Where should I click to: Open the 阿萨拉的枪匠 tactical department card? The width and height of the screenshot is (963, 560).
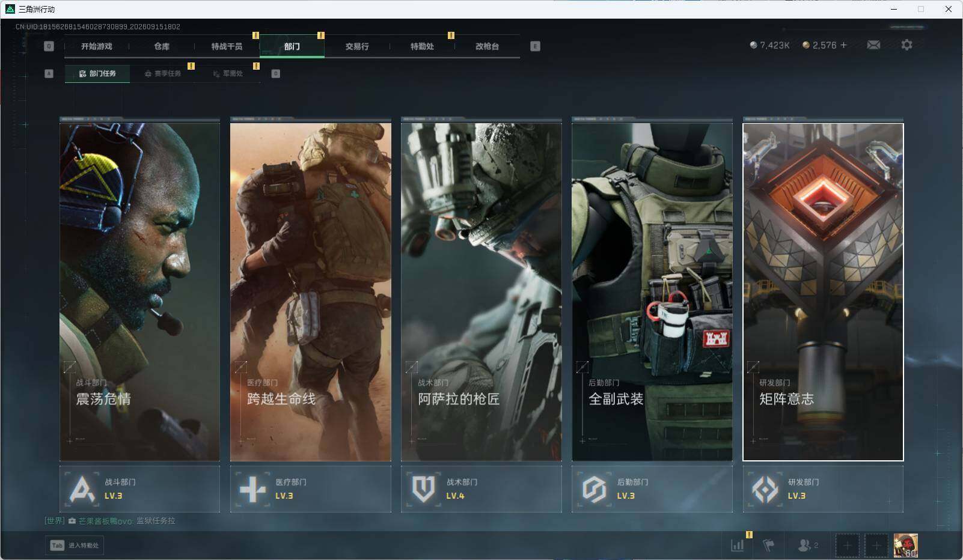tap(481, 291)
